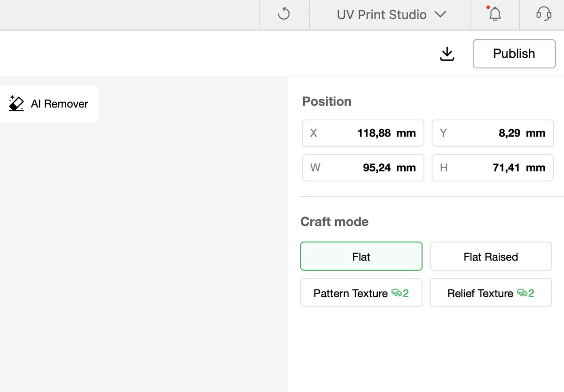Open the notification bell
564x392 pixels.
(x=494, y=15)
